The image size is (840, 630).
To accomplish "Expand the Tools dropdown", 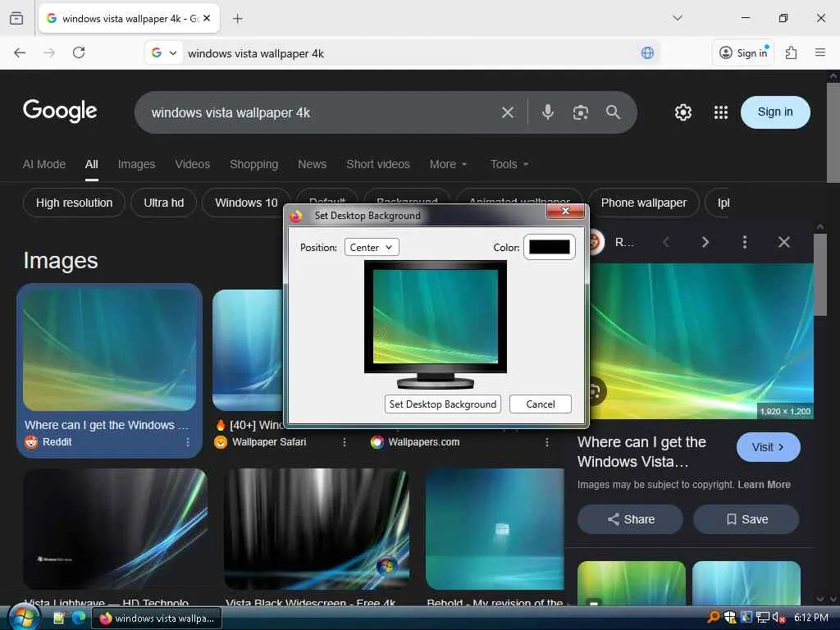I will click(509, 164).
